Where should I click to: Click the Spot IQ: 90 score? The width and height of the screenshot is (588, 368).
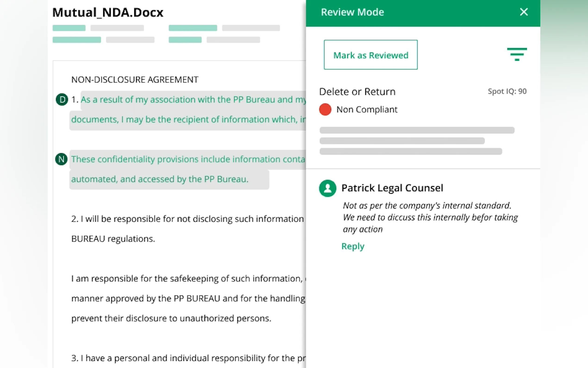(507, 91)
